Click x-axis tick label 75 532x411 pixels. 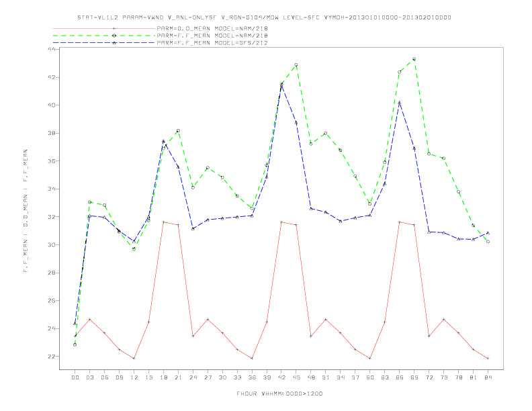[444, 377]
